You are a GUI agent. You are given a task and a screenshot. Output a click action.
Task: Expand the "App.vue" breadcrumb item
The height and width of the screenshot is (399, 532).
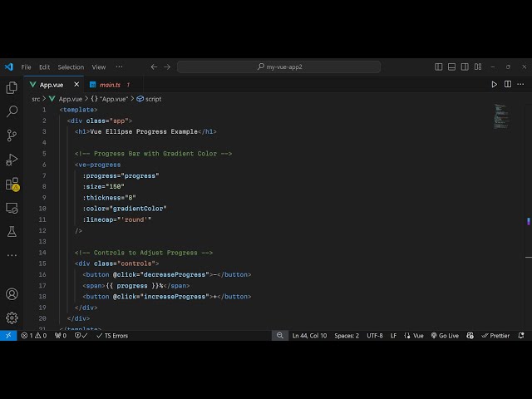[70, 98]
